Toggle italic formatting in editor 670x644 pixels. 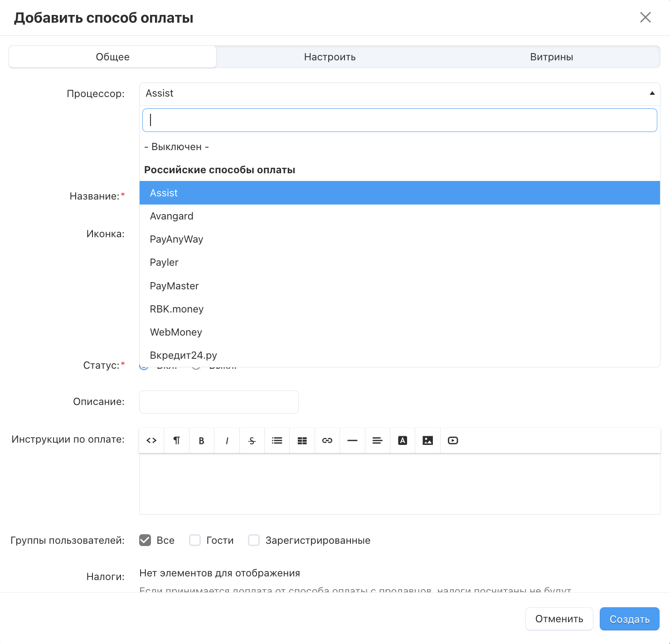(x=227, y=440)
